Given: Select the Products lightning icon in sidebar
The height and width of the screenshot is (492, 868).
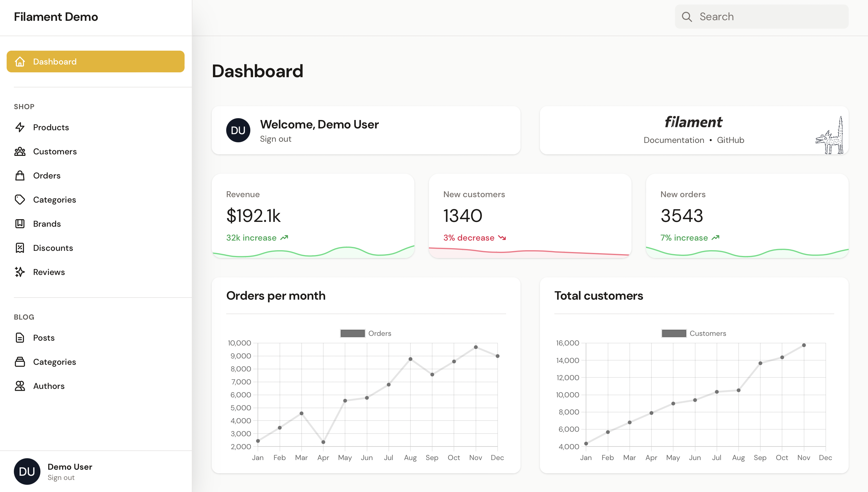Looking at the screenshot, I should (x=20, y=127).
